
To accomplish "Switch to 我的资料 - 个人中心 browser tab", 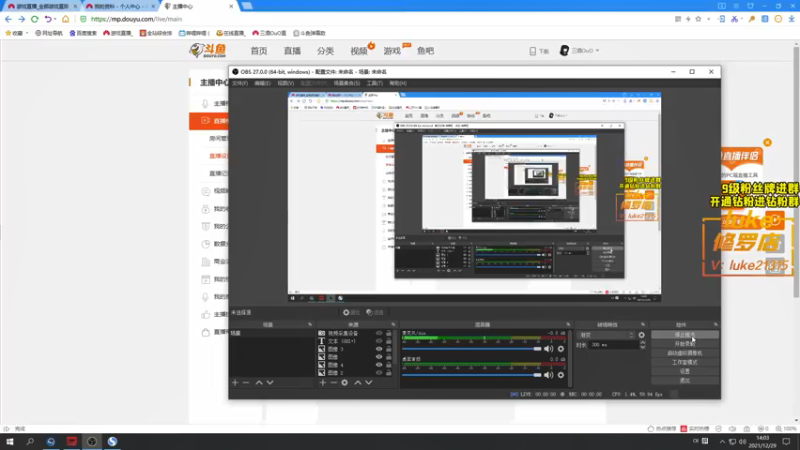I will pos(118,6).
